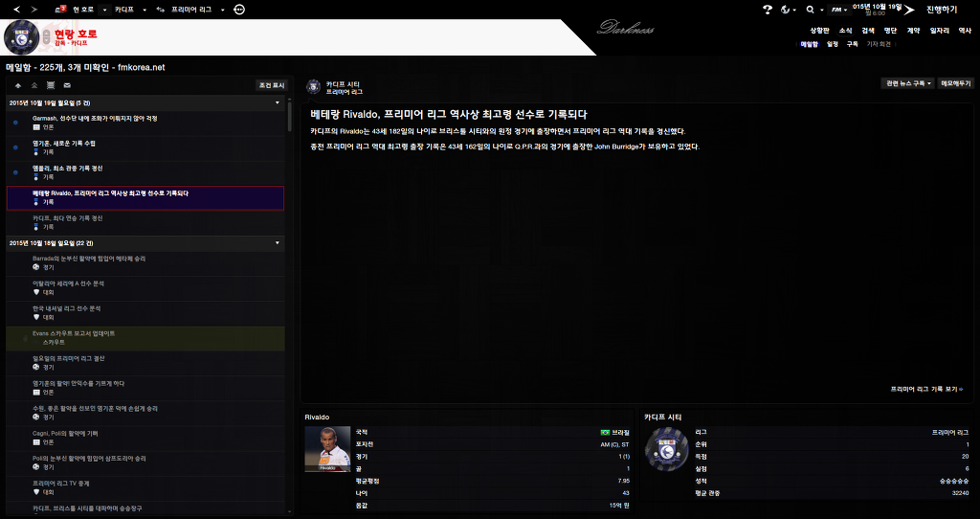Collapse the 2015년 10월 18일 message group
The width and height of the screenshot is (980, 519).
(x=278, y=242)
